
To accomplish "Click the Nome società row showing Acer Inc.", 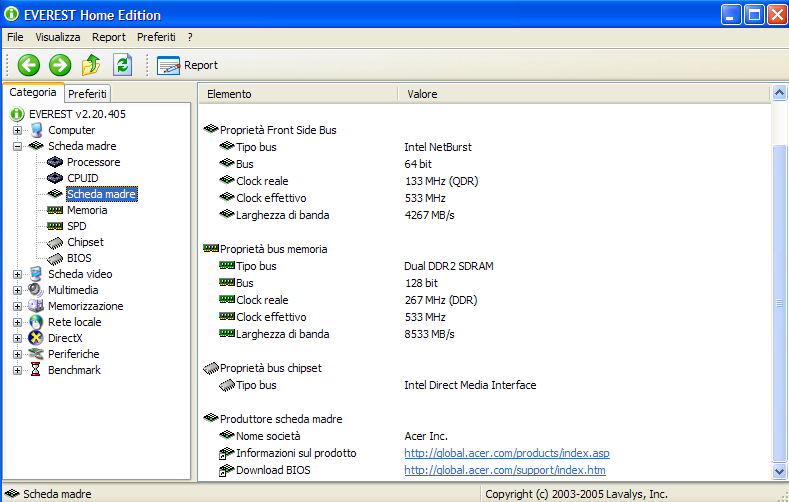I will [x=485, y=436].
